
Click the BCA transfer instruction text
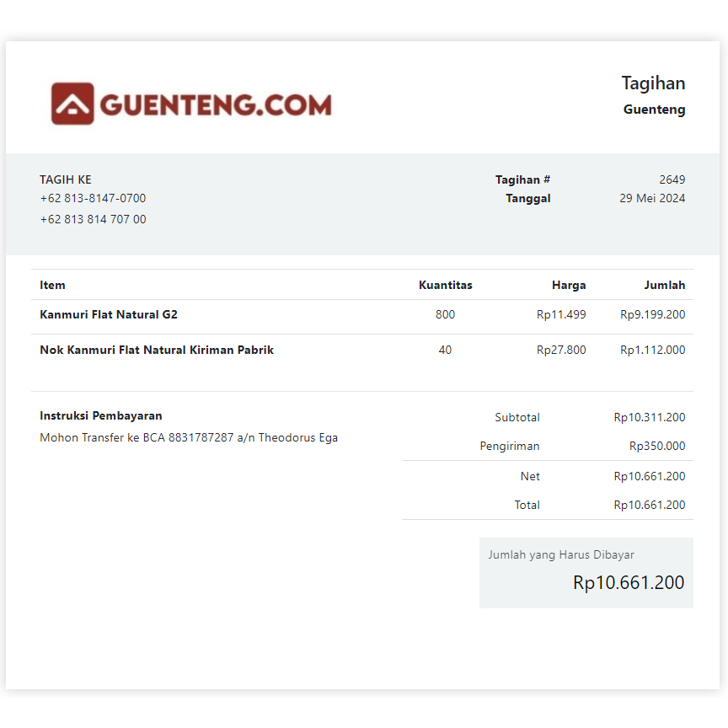click(x=188, y=437)
